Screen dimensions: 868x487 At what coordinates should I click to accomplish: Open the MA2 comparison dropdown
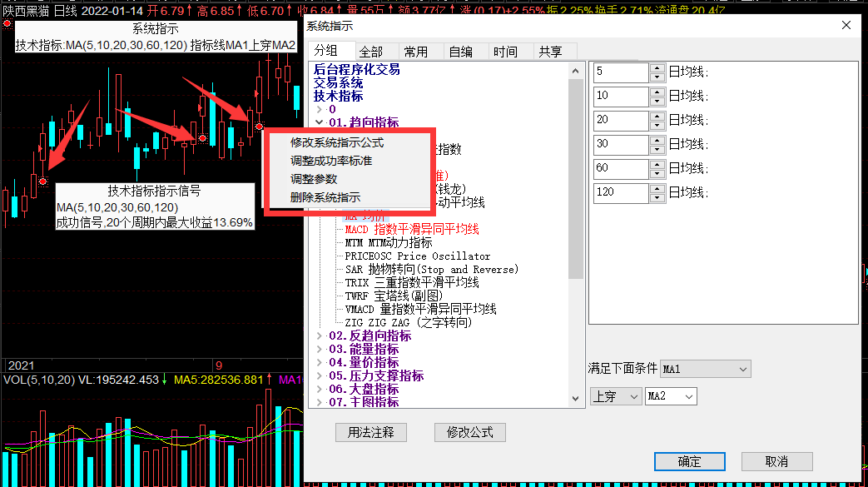671,396
